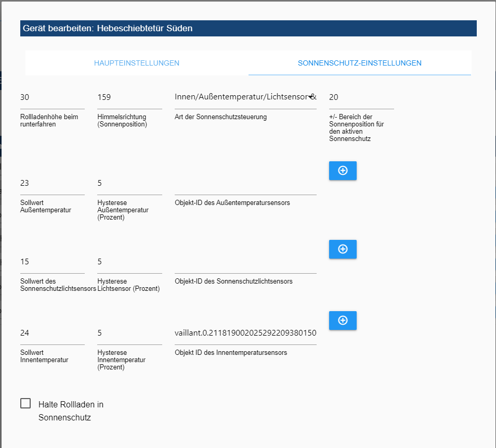Screen dimensions: 496x448
Task: Click the vaillant Innentemperatursensor object ID field
Action: 245,333
